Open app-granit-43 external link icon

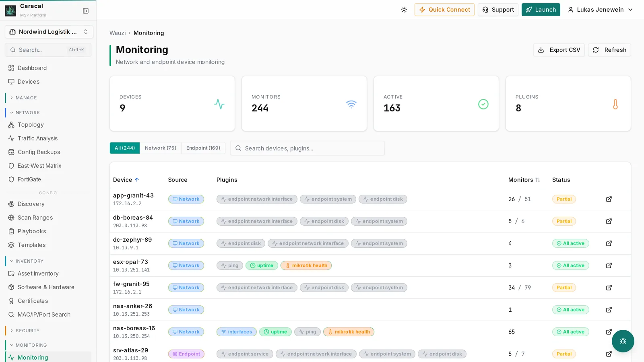point(609,199)
